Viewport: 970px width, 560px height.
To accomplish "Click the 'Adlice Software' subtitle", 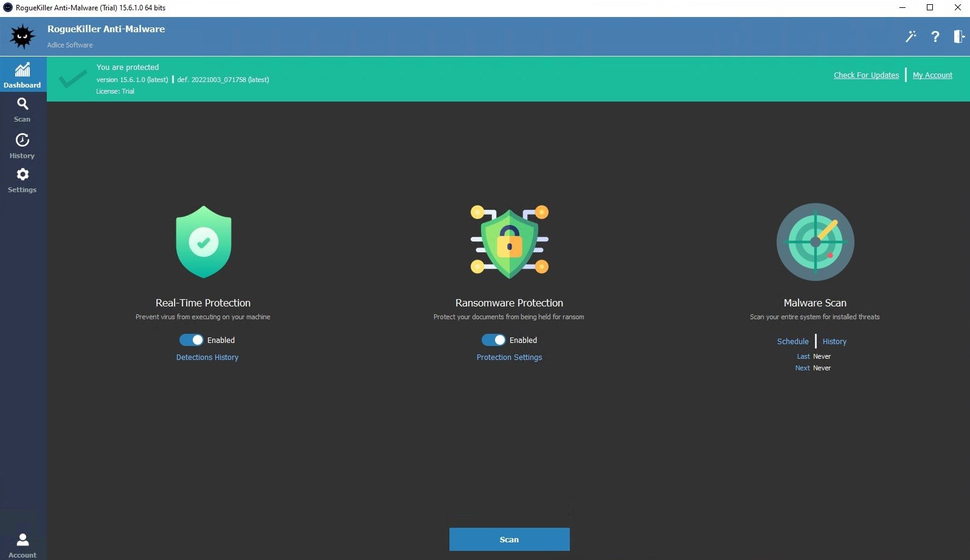I will point(70,45).
